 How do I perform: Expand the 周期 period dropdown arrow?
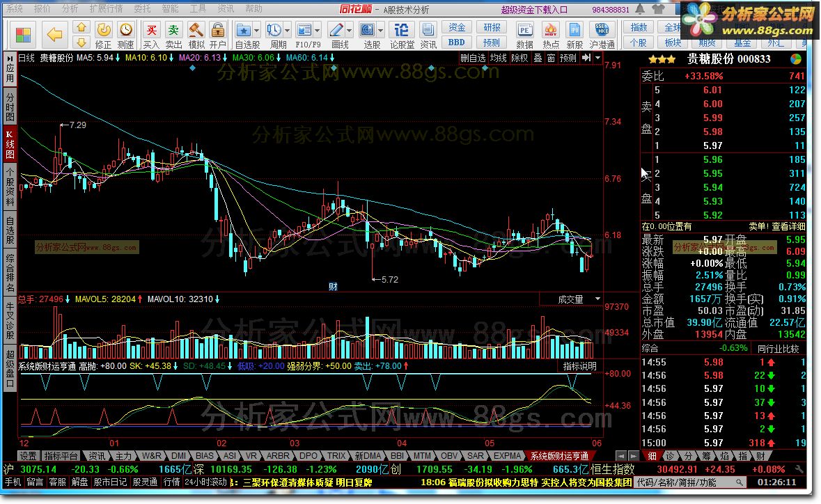click(286, 31)
